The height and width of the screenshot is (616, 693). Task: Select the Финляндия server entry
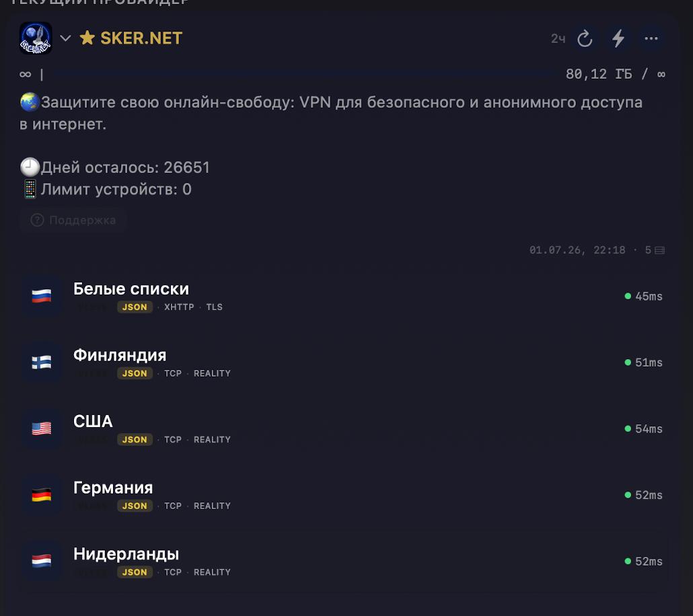(343, 362)
